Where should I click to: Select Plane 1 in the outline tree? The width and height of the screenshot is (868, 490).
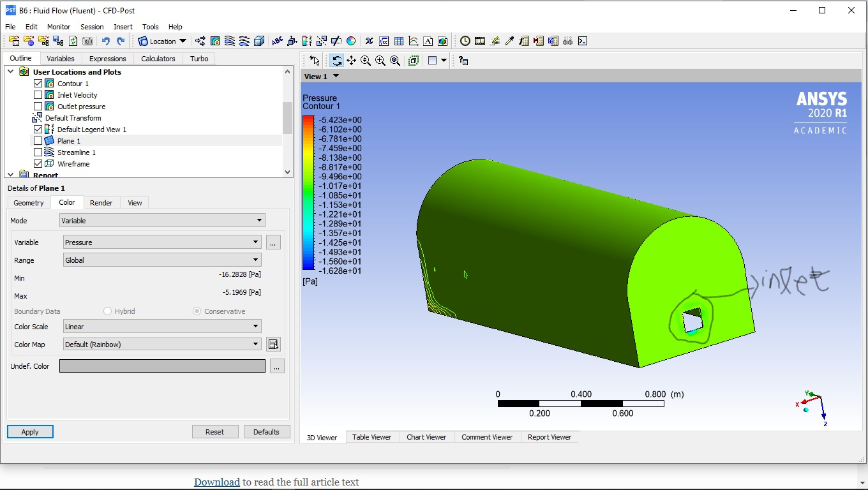pos(68,141)
